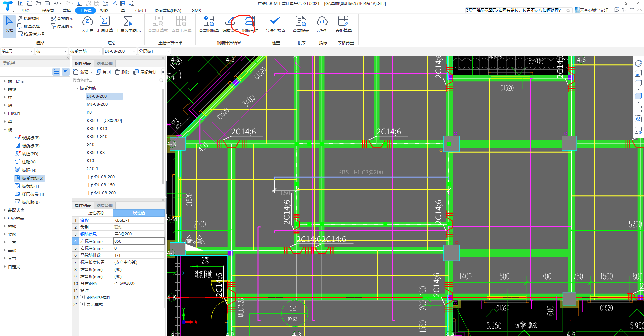Screen dimensions: 644x336
Task: Click the Save icon in quick access toolbar
Action: (47, 3)
